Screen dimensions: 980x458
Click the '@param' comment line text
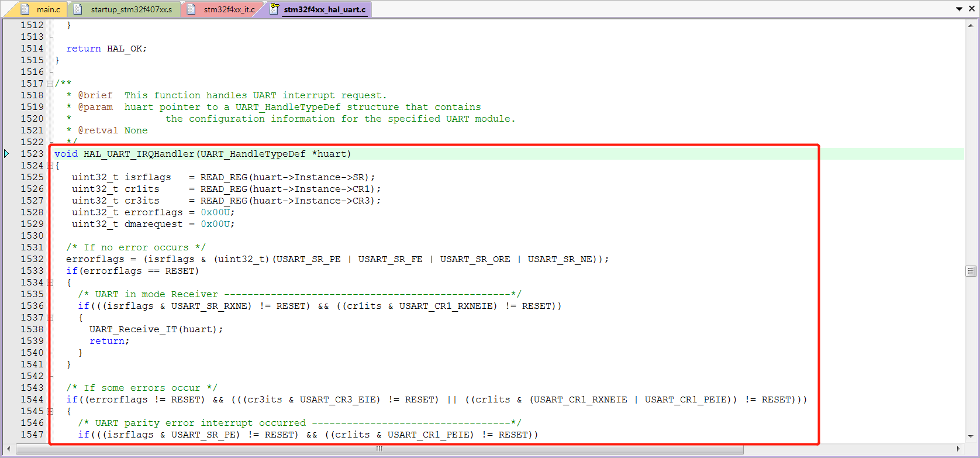point(274,107)
